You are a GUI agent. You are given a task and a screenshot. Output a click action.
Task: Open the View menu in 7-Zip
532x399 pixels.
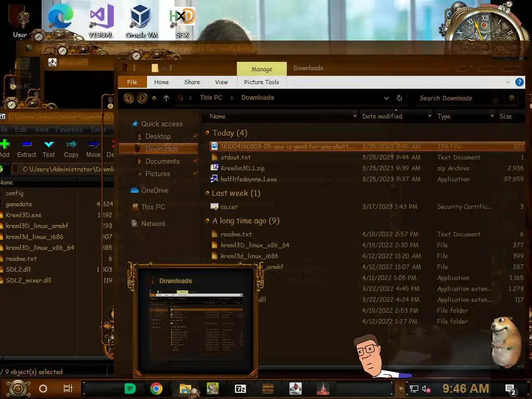click(x=42, y=129)
